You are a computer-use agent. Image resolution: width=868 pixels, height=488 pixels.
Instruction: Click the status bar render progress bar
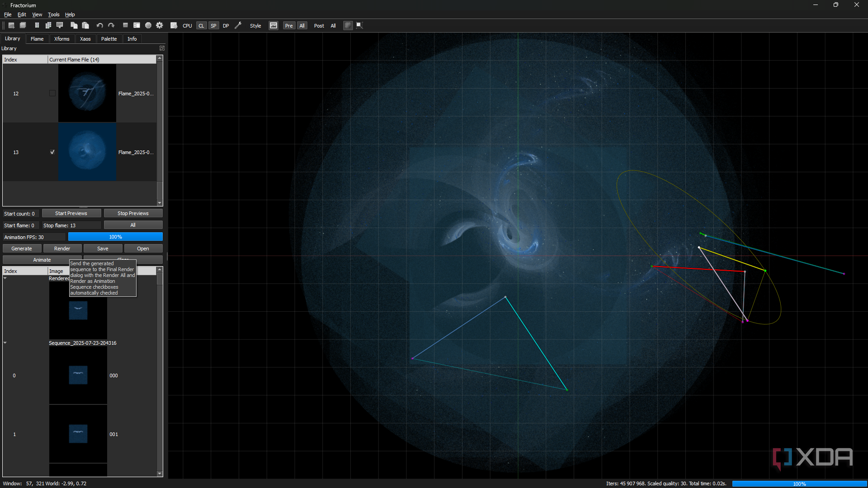coord(799,483)
